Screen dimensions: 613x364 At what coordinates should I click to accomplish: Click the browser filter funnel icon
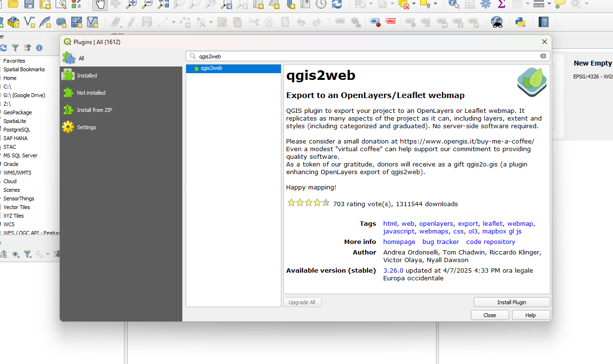coord(15,48)
